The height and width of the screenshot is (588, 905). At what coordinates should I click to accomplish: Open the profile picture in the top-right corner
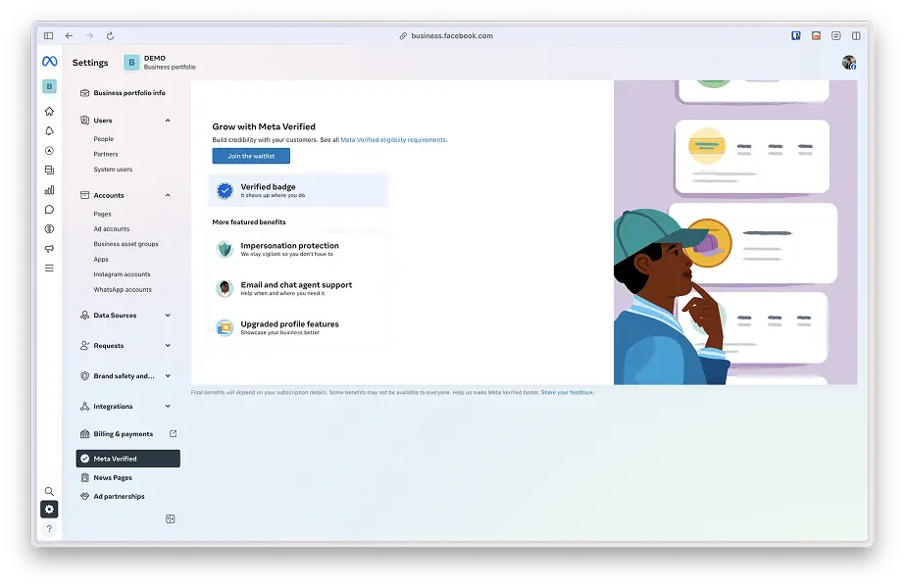coord(849,63)
